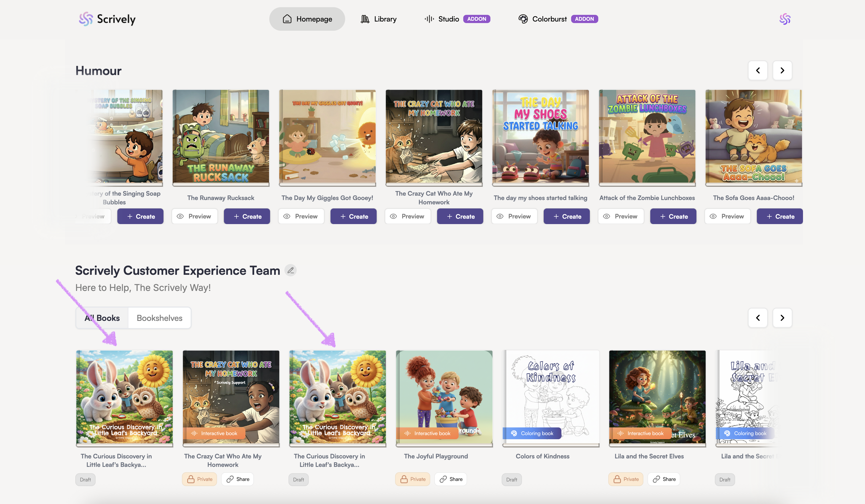
Task: Toggle Private status of The Joyful Playground
Action: [413, 479]
